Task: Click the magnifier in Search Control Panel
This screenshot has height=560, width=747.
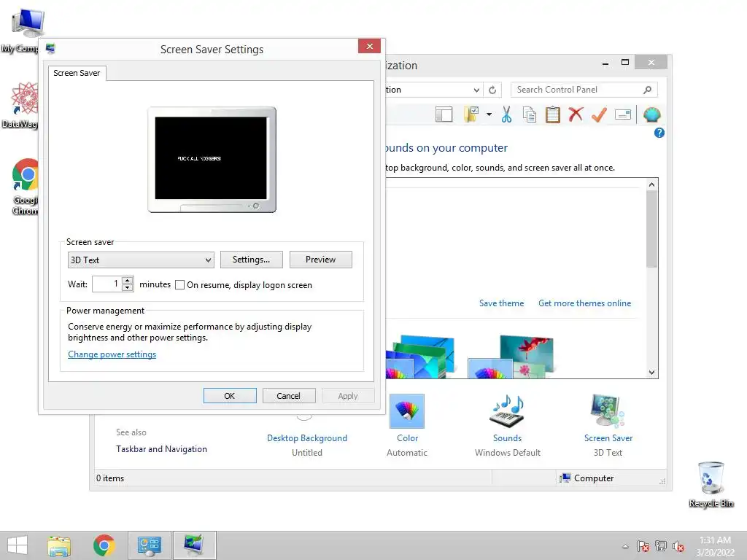Action: (x=647, y=90)
